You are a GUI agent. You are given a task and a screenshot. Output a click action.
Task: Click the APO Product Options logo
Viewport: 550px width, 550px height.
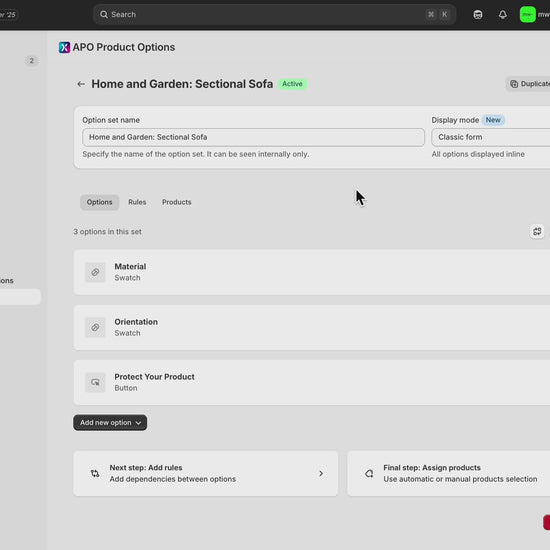point(65,47)
